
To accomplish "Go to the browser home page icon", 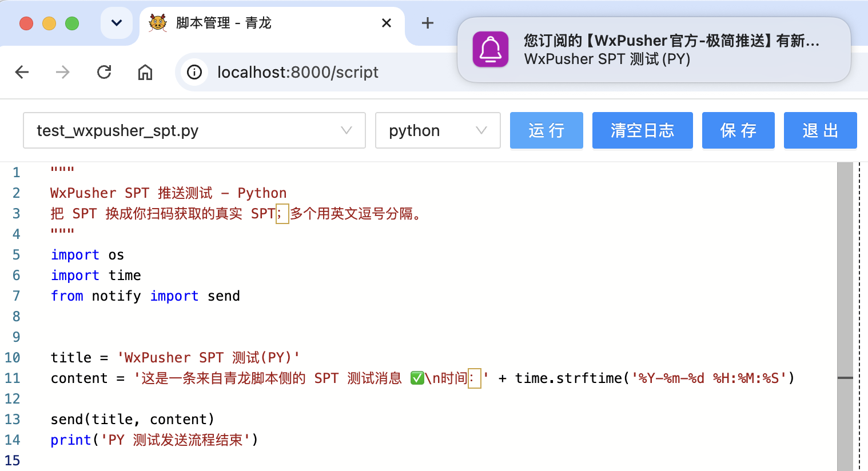I will click(x=145, y=72).
